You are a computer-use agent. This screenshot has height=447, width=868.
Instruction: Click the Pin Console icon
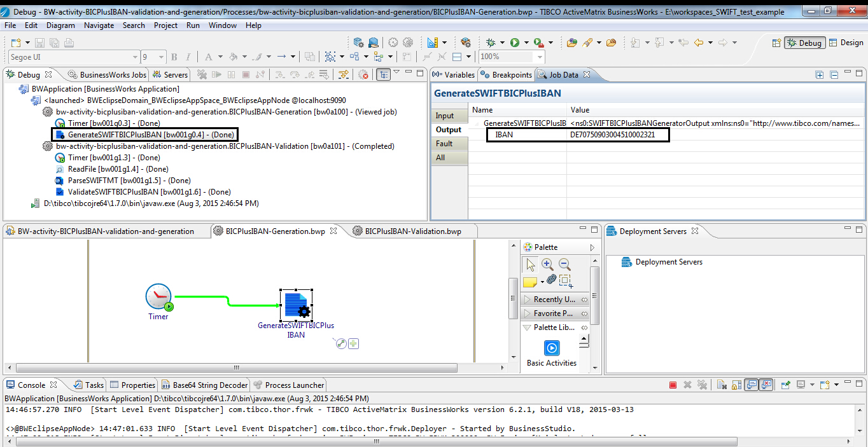click(786, 385)
